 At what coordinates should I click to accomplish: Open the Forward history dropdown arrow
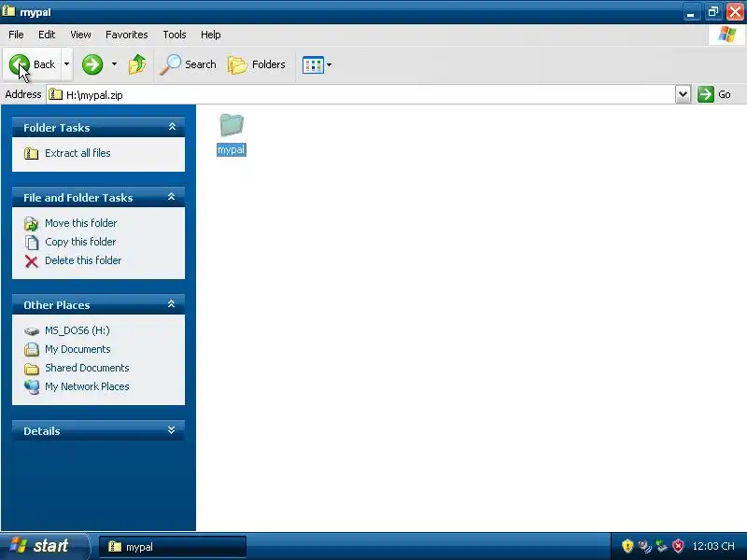pyautogui.click(x=114, y=64)
